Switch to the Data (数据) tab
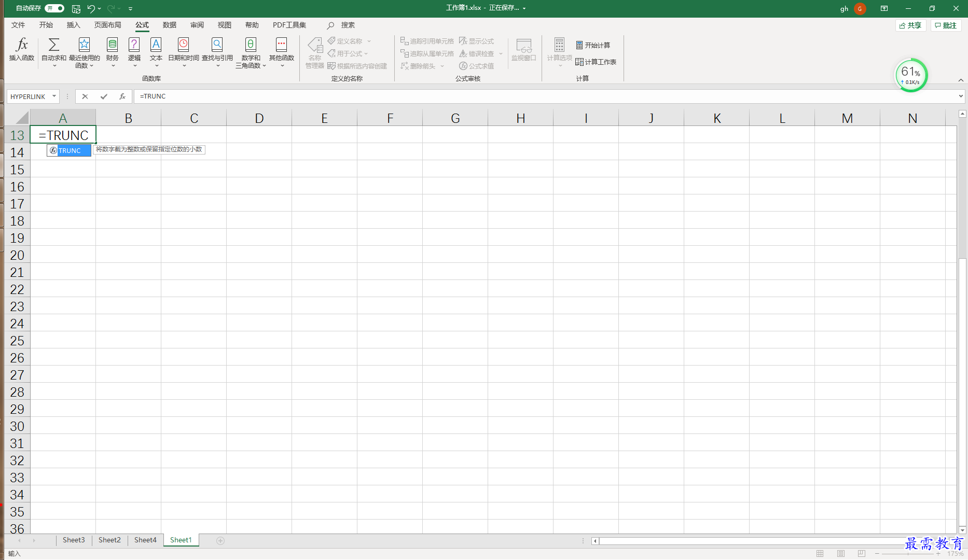This screenshot has height=560, width=968. pyautogui.click(x=170, y=25)
